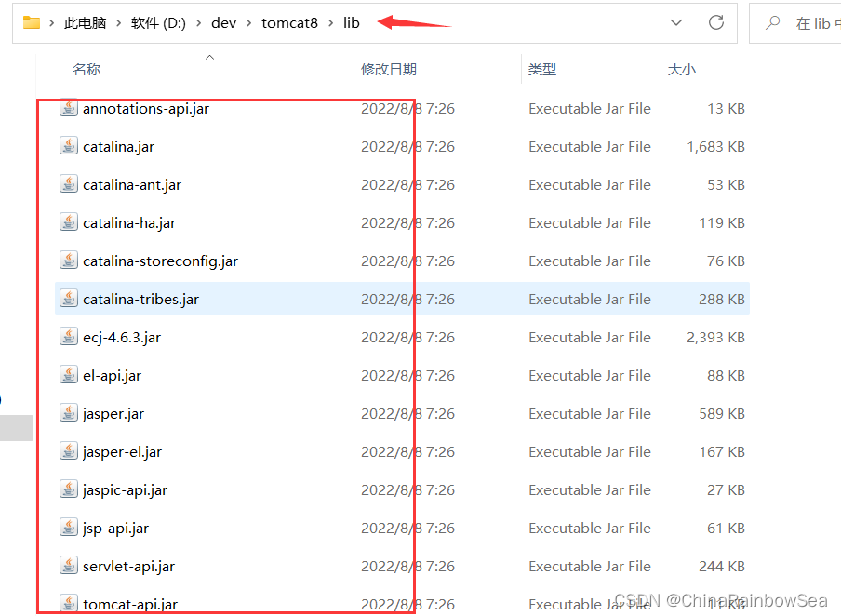
Task: Click the search magnifier icon
Action: click(x=772, y=23)
